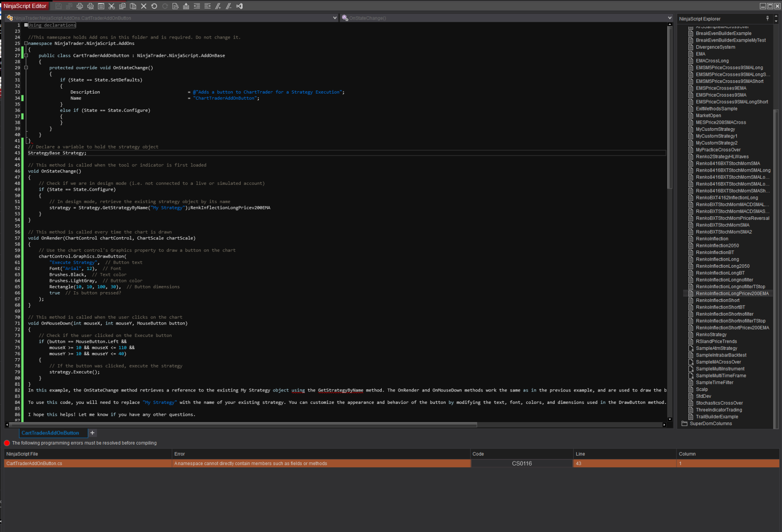Print the current script file
782x532 pixels.
click(x=80, y=6)
